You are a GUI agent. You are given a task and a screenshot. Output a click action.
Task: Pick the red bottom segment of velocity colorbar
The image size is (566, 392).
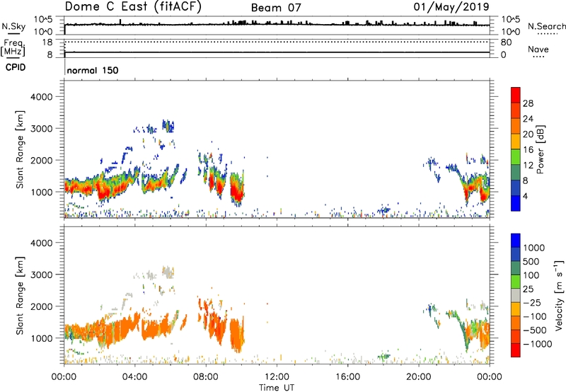coord(516,350)
